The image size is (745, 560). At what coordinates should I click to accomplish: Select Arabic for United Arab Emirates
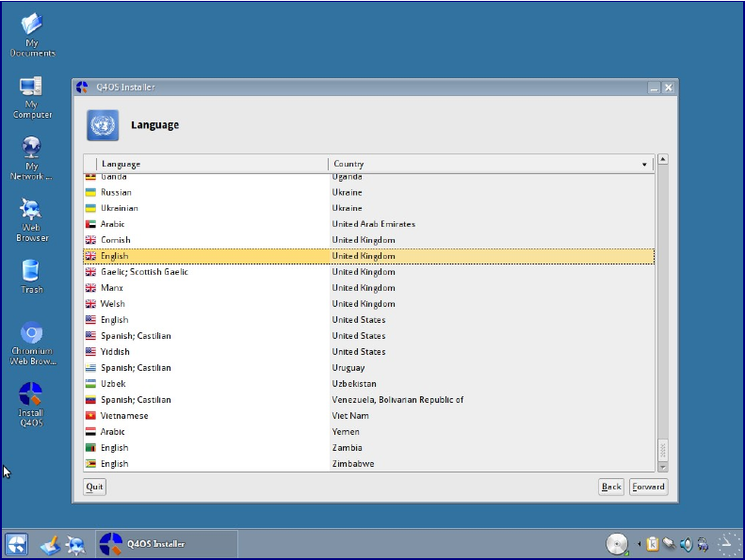tap(368, 224)
